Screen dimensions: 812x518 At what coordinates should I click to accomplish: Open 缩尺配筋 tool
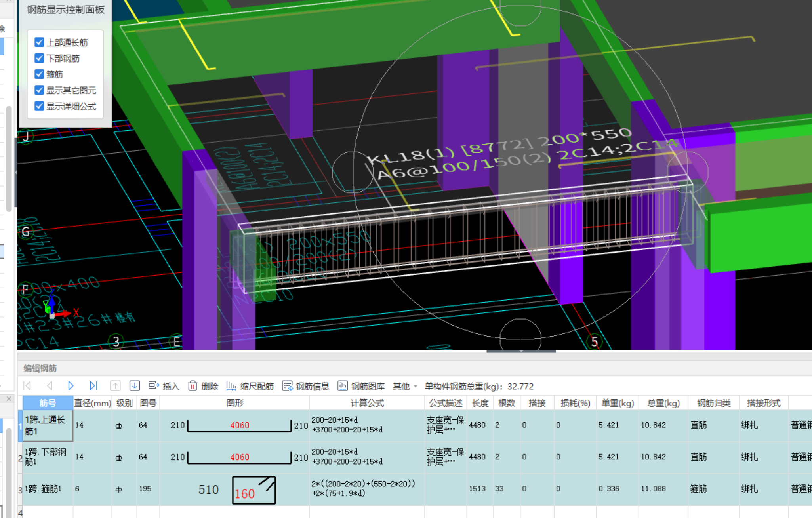[250, 386]
